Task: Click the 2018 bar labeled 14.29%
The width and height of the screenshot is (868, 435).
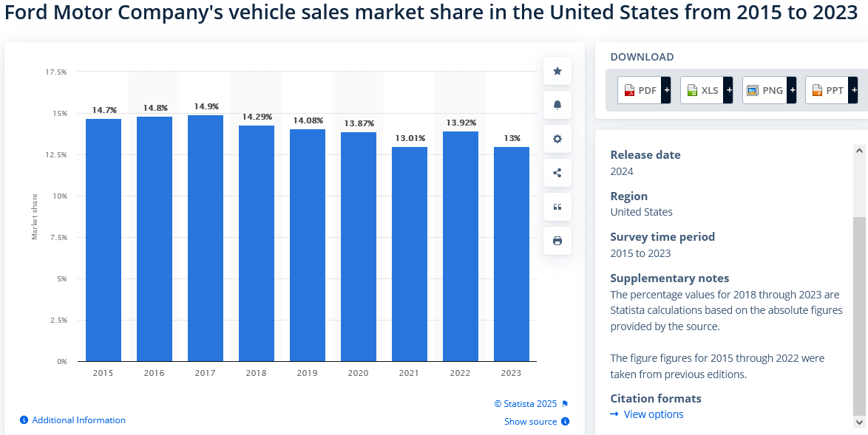Action: point(257,243)
